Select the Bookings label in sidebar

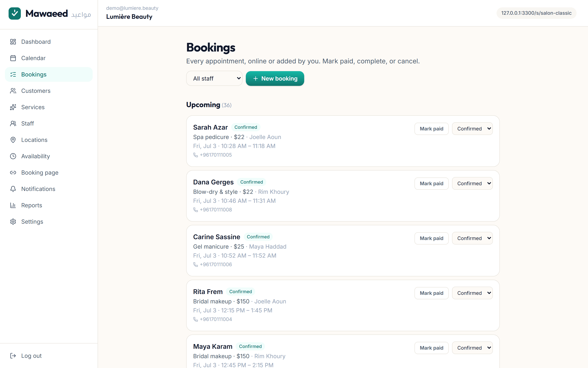[x=34, y=74]
